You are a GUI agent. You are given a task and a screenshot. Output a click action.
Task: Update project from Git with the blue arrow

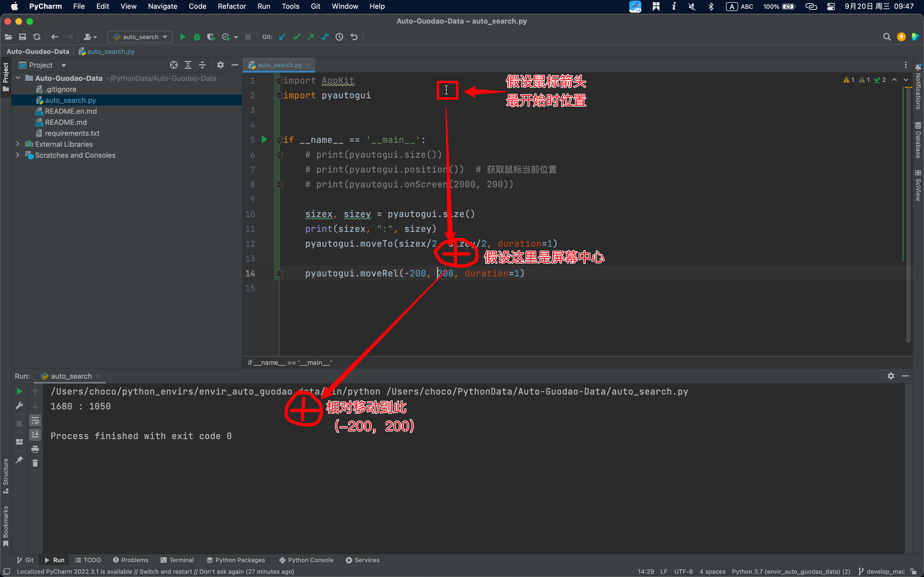pos(282,37)
